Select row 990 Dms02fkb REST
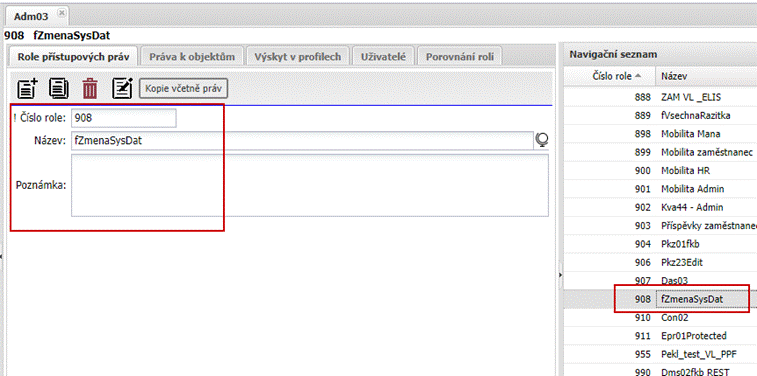757x376 pixels. 660,371
